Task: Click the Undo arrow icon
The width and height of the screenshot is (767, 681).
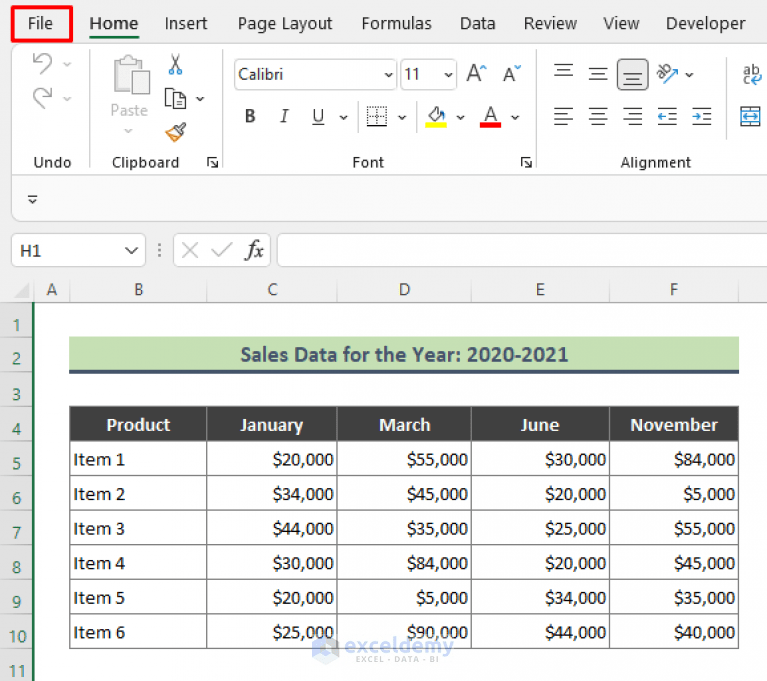Action: point(42,64)
